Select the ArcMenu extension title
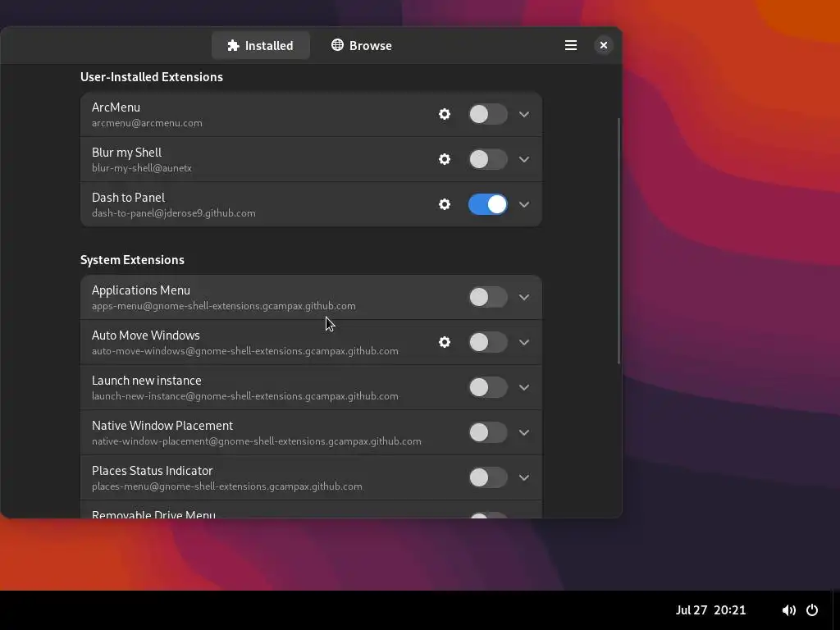840x630 pixels. (116, 107)
